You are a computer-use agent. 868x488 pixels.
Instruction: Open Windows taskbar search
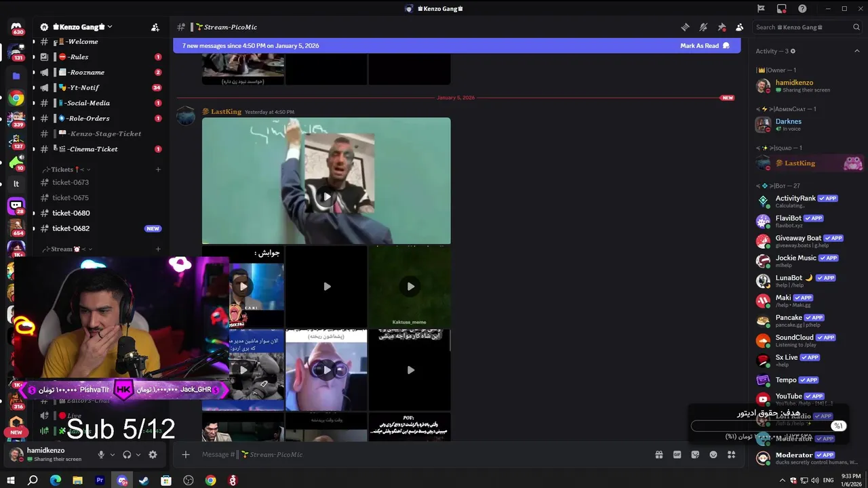coord(33,481)
